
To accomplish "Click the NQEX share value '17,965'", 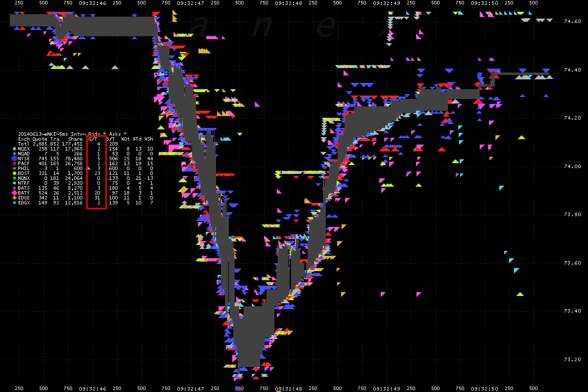I will click(74, 148).
